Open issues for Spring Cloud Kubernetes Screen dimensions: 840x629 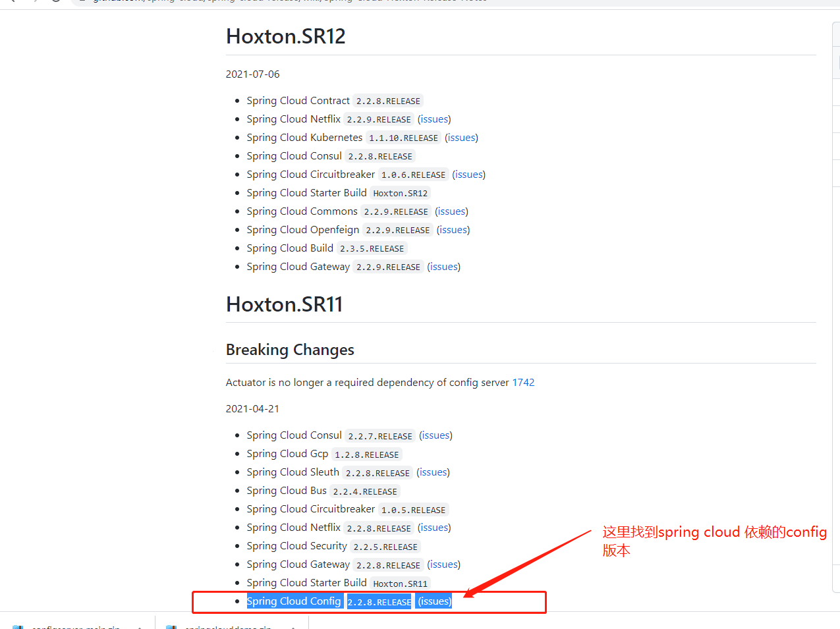tap(461, 137)
